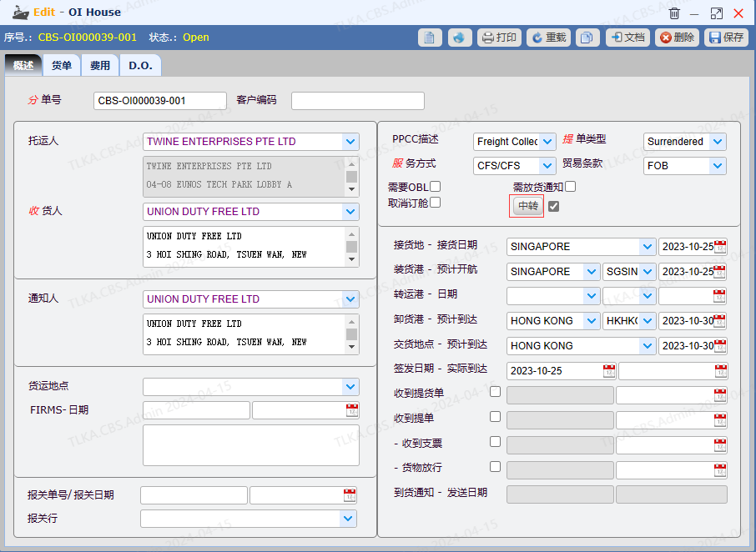The height and width of the screenshot is (552, 756).
Task: Open calendar for FIRMS-日期 field
Action: pos(352,410)
